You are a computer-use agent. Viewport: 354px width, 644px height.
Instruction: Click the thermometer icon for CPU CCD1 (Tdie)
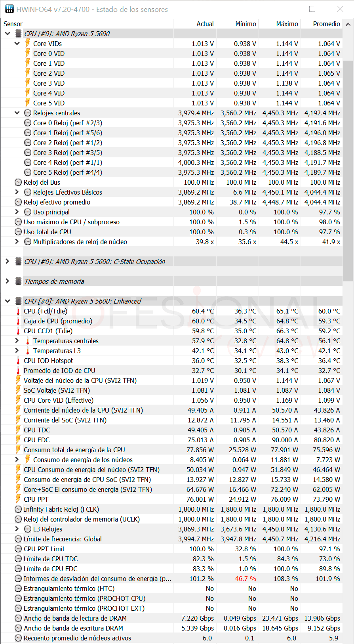18,331
